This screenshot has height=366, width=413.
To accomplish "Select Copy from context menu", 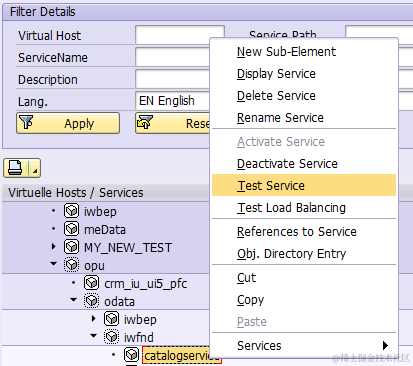I will click(304, 300).
